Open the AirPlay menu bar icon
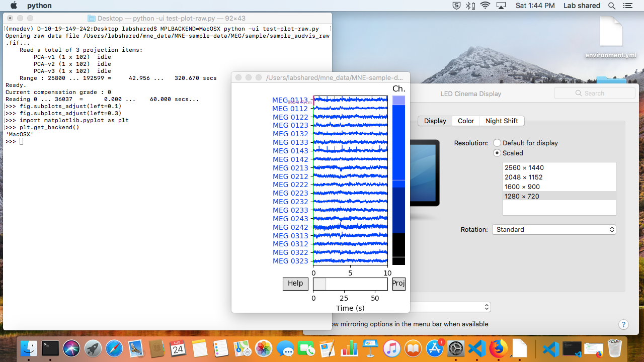644x362 pixels. tap(501, 6)
